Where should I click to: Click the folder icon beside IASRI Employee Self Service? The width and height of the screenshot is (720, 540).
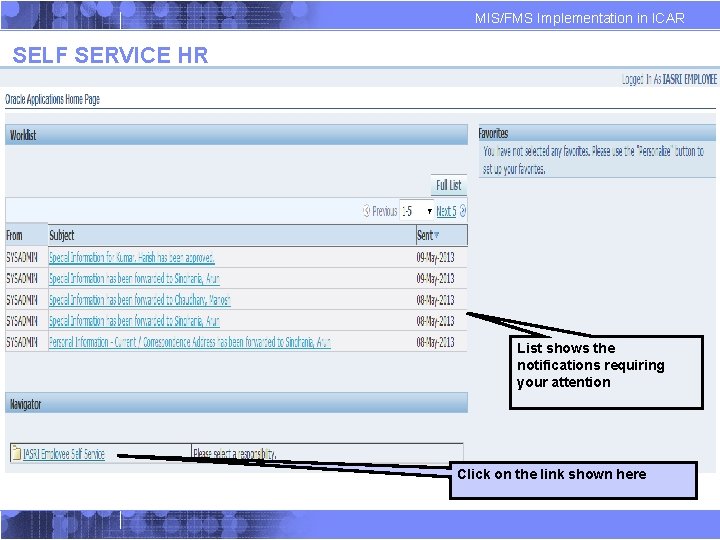(x=16, y=453)
